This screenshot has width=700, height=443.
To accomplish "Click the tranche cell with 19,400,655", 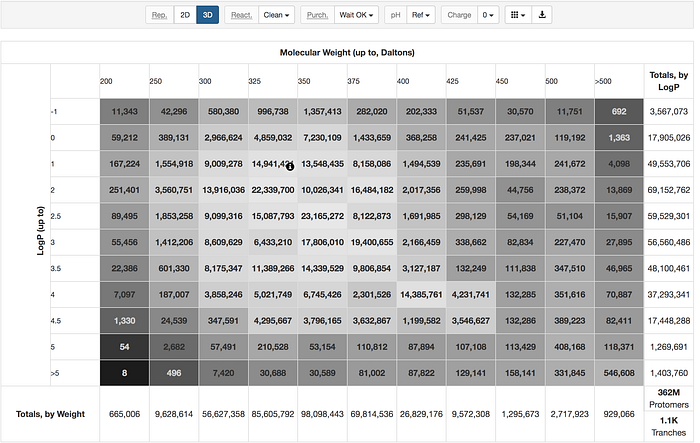I will (x=372, y=242).
